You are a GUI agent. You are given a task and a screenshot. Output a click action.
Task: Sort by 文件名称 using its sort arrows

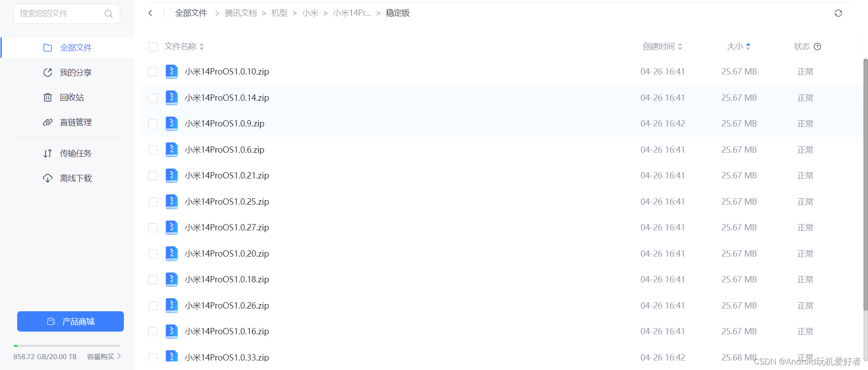pyautogui.click(x=202, y=47)
